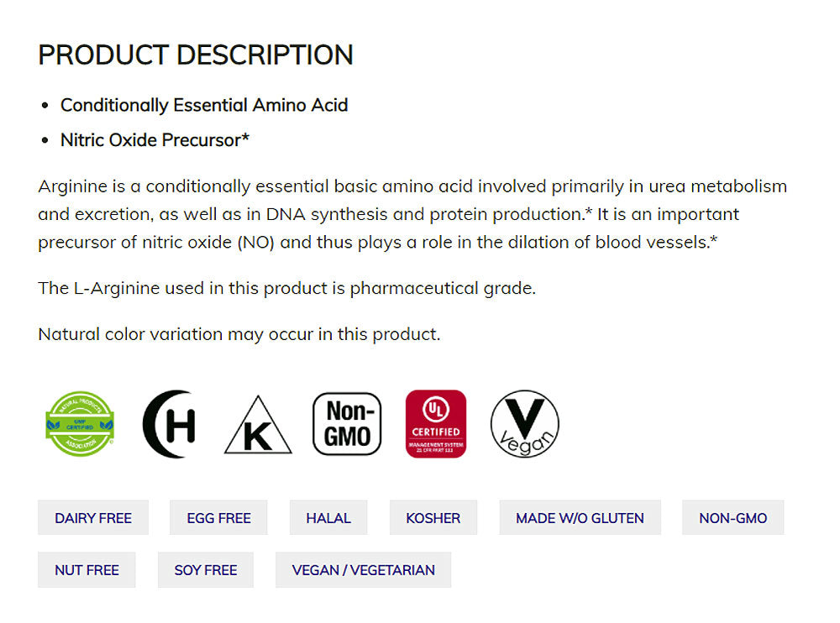Open the Halal tag filter
This screenshot has height=623, width=840.
pos(328,518)
